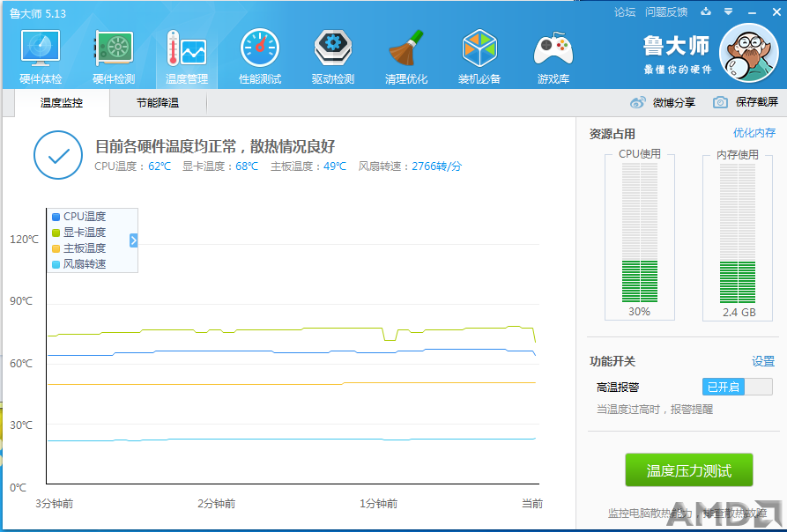Click motherboard temperature value 49℃

tap(335, 166)
